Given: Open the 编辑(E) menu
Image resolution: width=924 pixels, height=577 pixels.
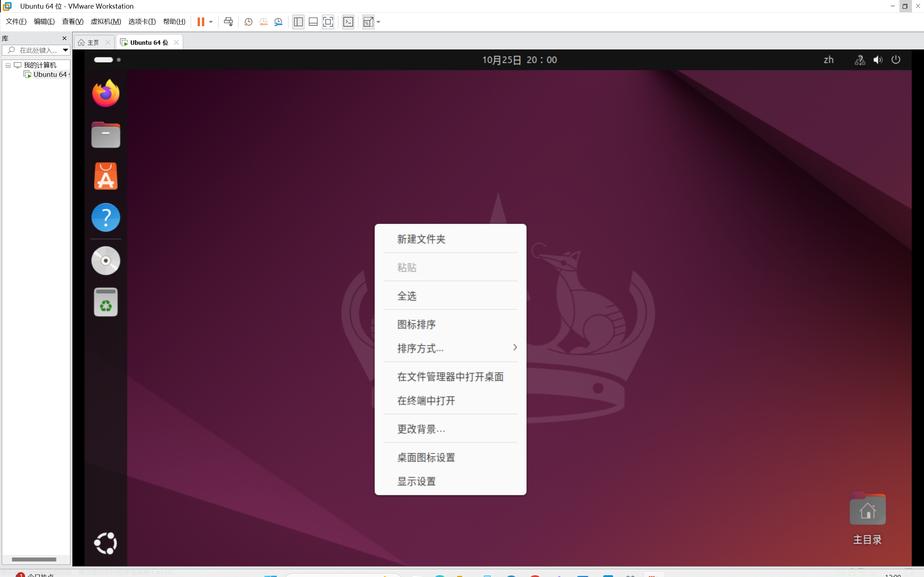Looking at the screenshot, I should click(x=44, y=21).
